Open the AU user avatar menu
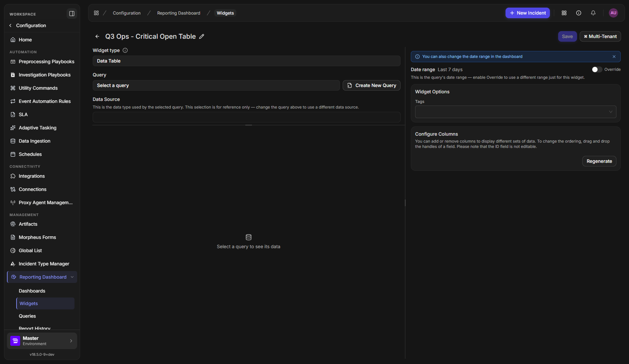The image size is (629, 364). [613, 13]
